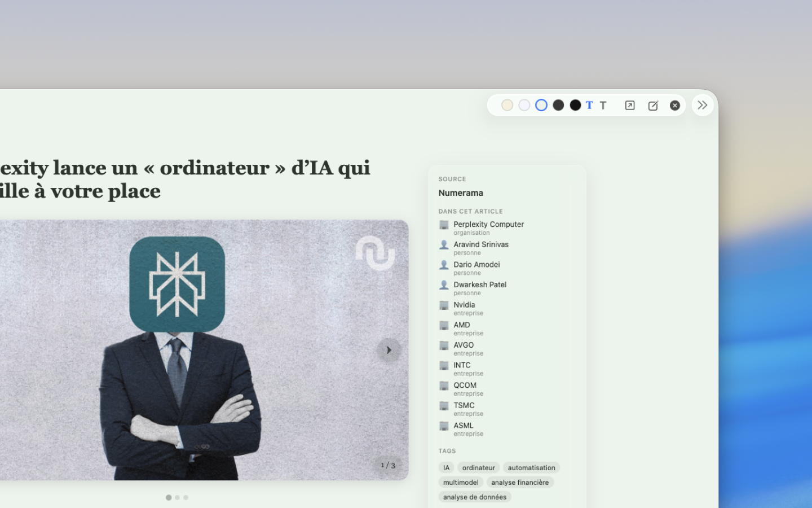Click the Perplexity Computer organisation icon

444,225
